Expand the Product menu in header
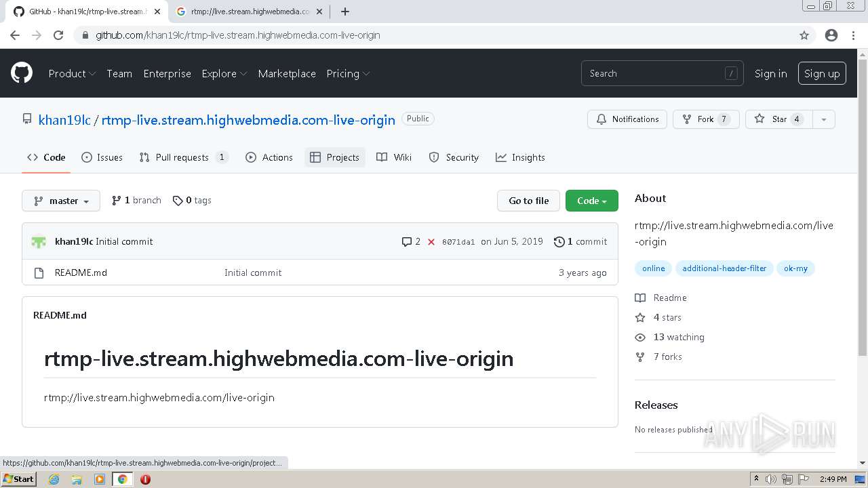 (72, 73)
